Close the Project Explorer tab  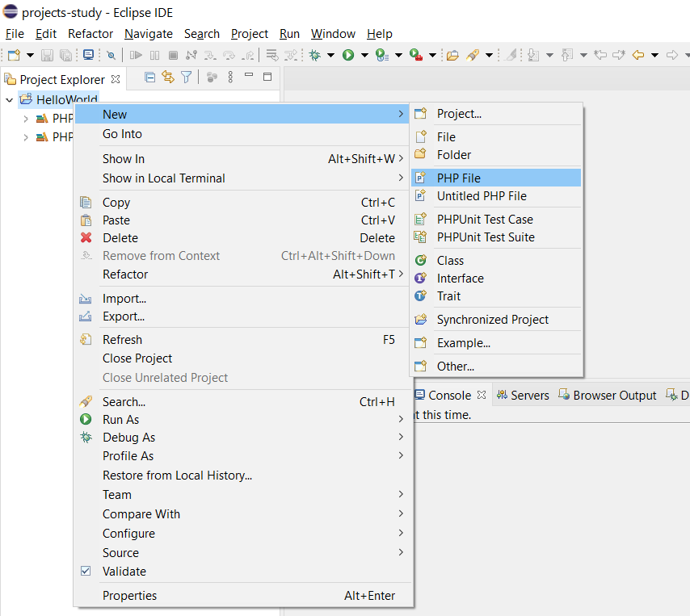click(116, 79)
